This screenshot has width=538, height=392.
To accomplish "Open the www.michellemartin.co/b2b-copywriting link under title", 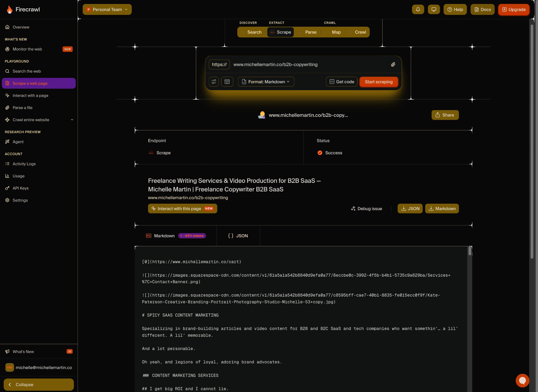I will (188, 198).
